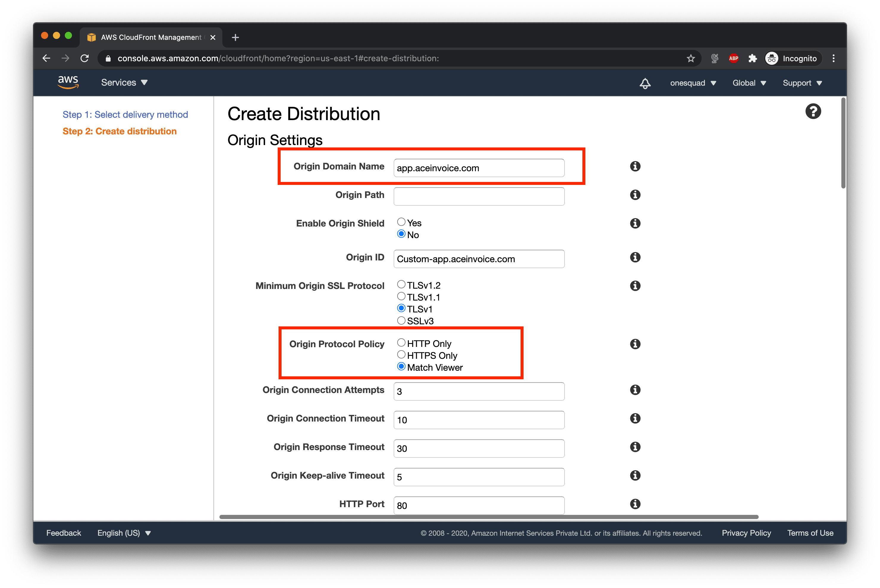The width and height of the screenshot is (880, 588).
Task: Choose HTTPS Only origin protocol policy
Action: click(401, 355)
